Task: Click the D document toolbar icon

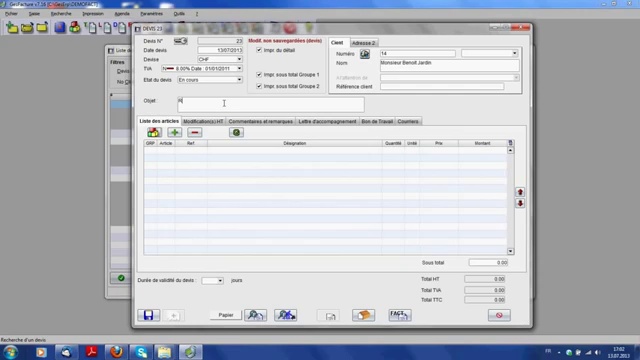Action: [x=120, y=27]
